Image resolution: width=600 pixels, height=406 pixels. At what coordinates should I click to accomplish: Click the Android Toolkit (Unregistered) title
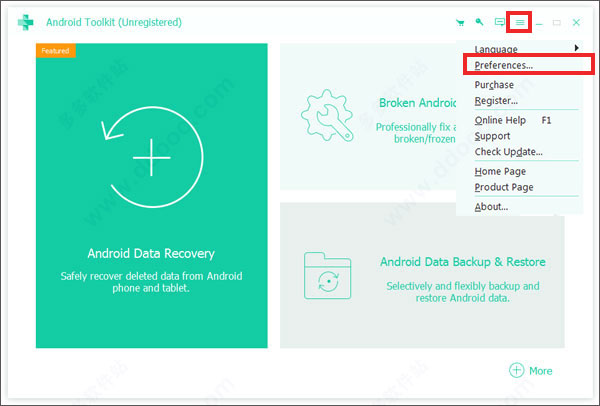point(114,22)
